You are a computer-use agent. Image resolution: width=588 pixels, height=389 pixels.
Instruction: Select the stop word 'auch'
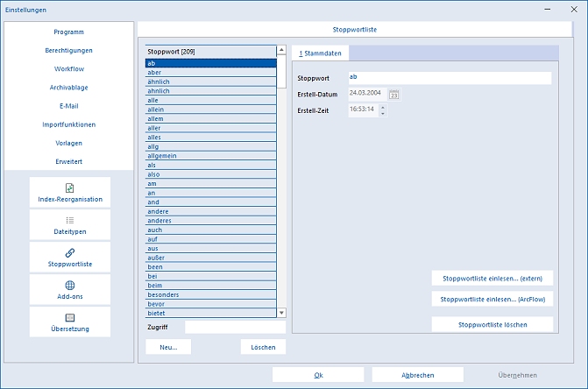click(x=211, y=230)
